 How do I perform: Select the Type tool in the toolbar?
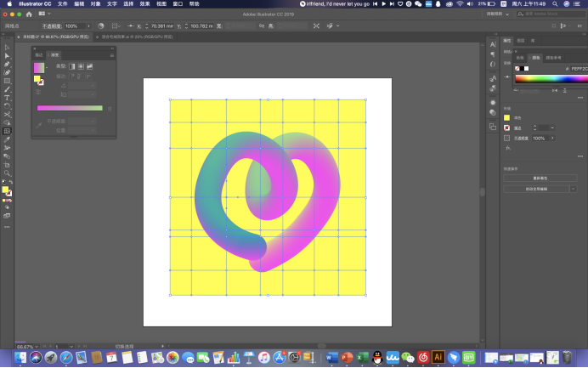(x=7, y=98)
